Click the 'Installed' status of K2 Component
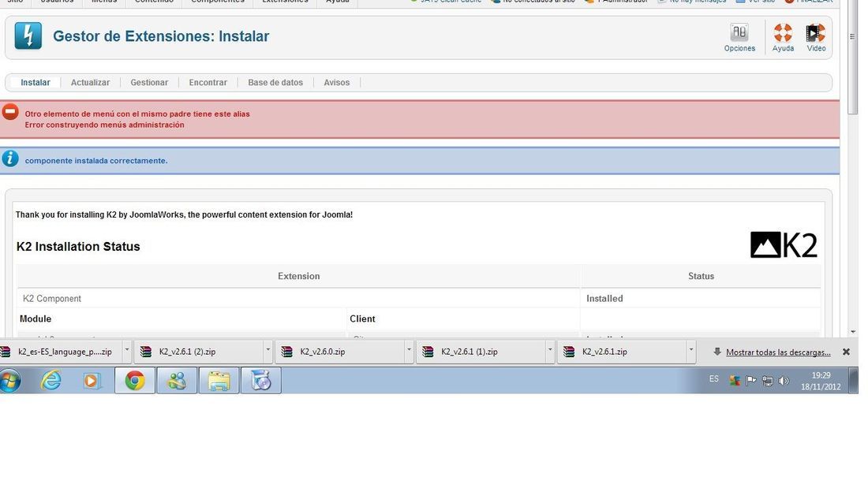 [604, 298]
